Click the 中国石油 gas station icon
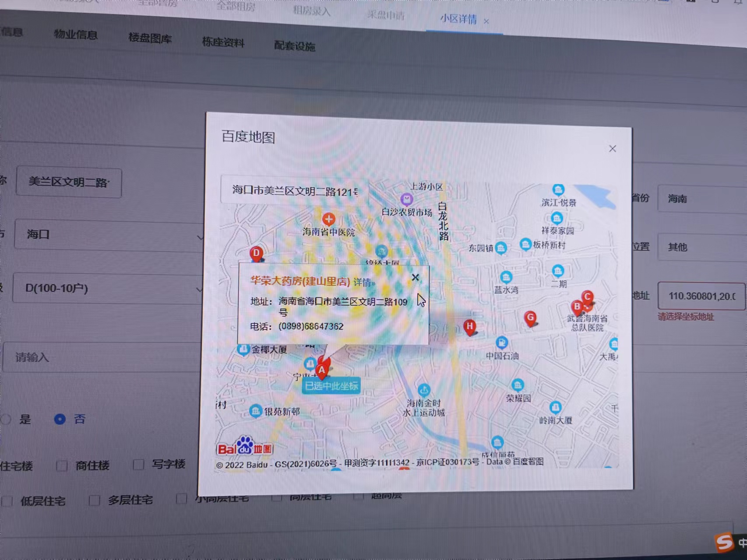Image resolution: width=747 pixels, height=560 pixels. [502, 343]
